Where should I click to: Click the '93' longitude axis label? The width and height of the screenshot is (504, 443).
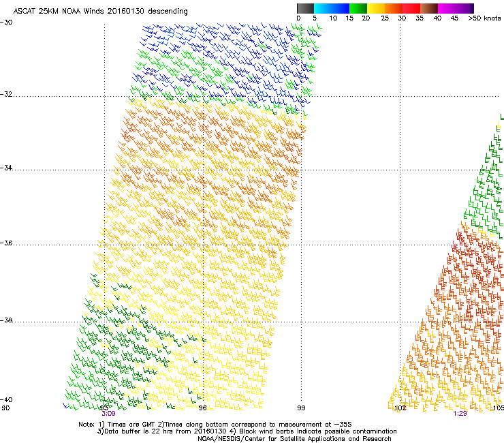click(104, 408)
